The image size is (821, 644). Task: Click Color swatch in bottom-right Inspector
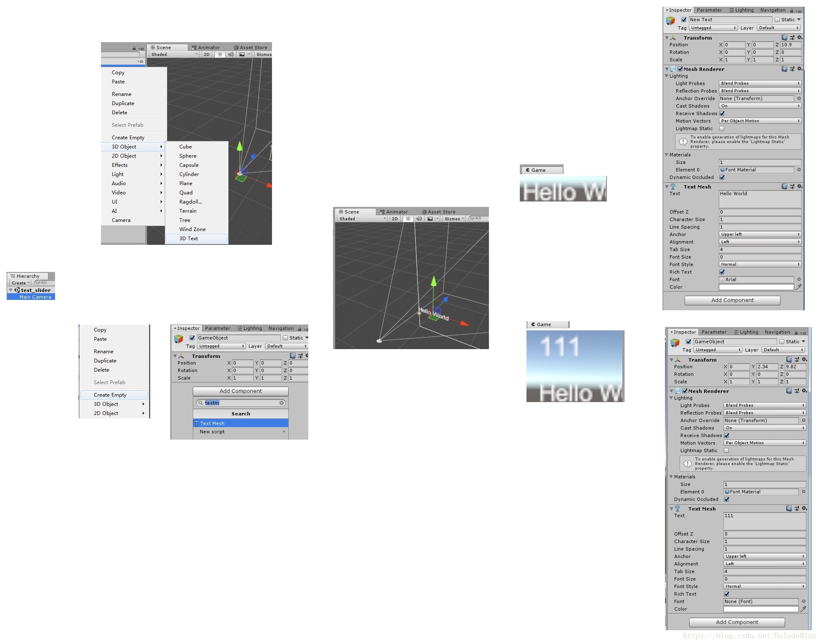tap(761, 609)
